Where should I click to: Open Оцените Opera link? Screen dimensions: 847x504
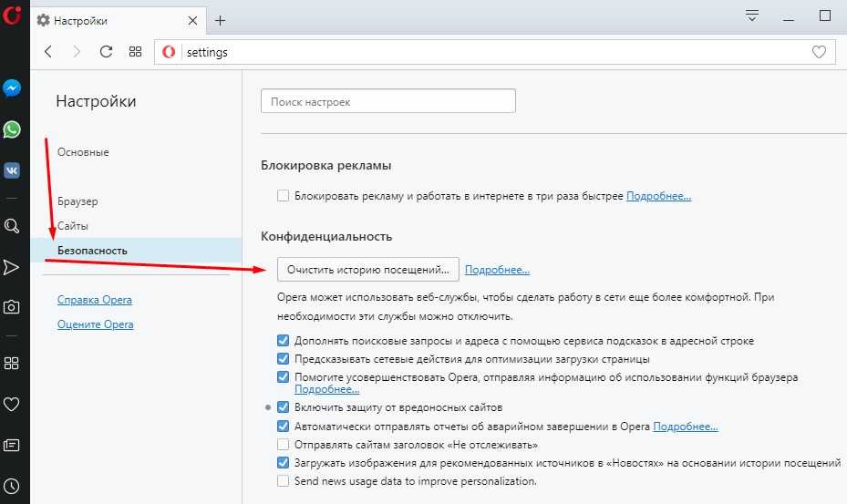95,324
